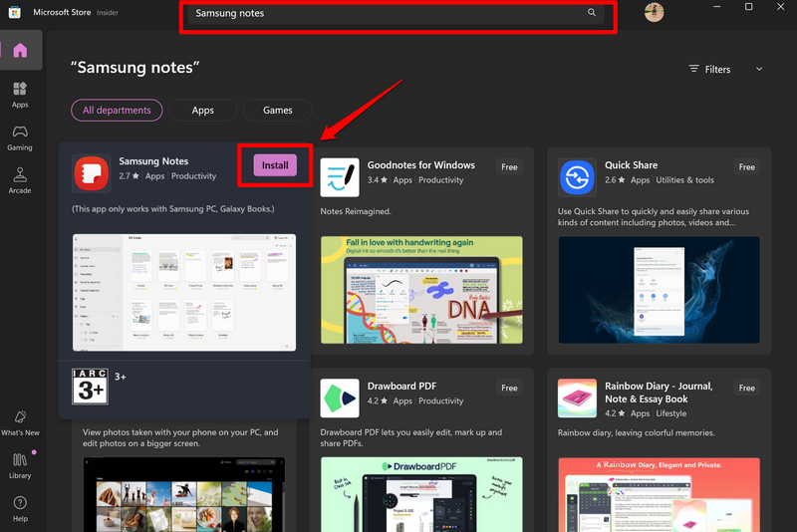The width and height of the screenshot is (797, 532).
Task: Open the Gaming section in sidebar
Action: click(20, 137)
